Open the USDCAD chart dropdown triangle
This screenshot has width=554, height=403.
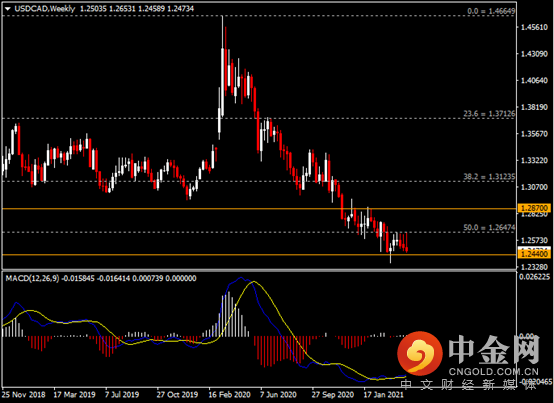click(8, 9)
